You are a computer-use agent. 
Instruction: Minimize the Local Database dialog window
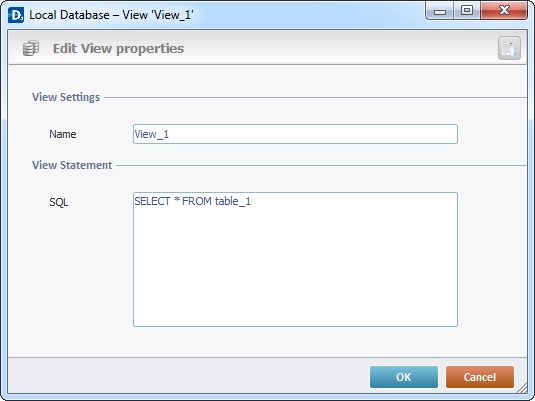(440, 11)
